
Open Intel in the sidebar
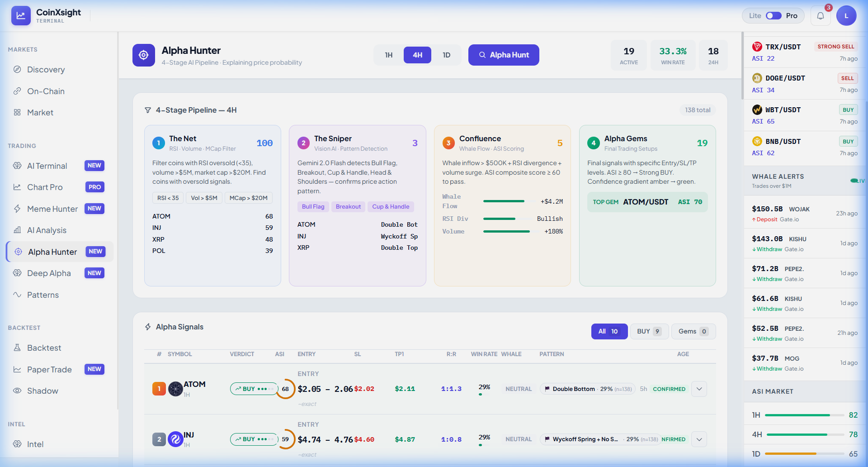(59, 444)
